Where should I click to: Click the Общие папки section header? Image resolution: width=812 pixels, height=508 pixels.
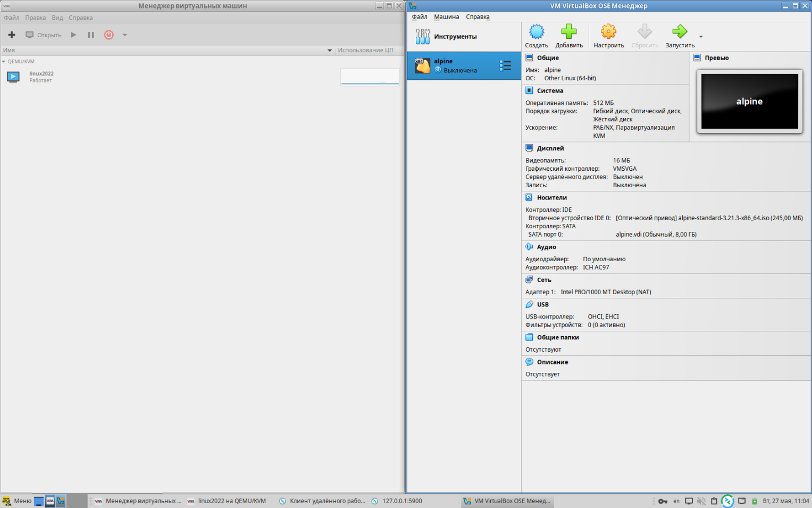tap(558, 338)
